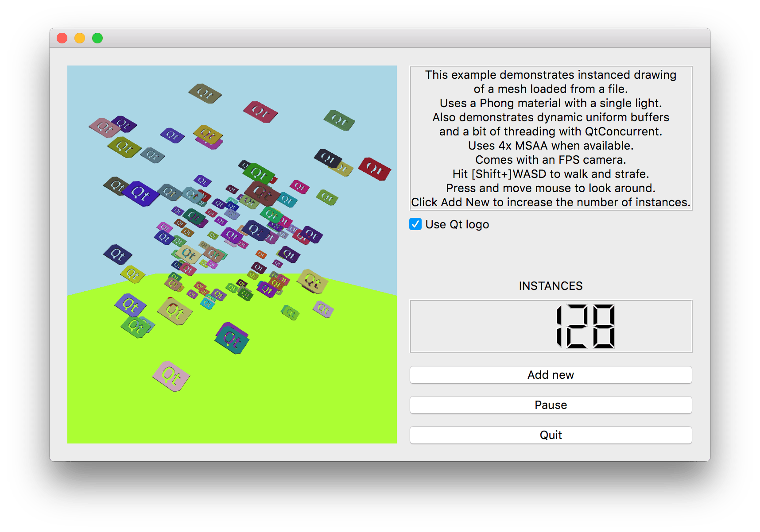The width and height of the screenshot is (760, 532).
Task: Click the large teal Qt logo on the ground
Action: [232, 339]
